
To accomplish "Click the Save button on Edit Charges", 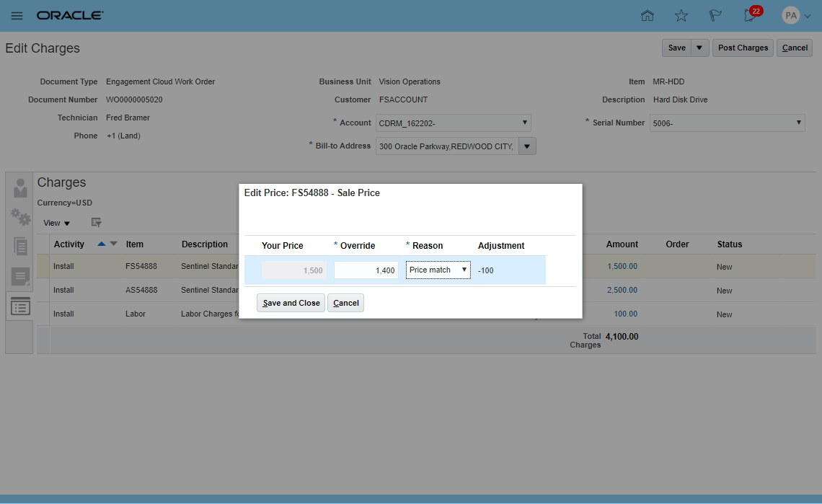I will tap(677, 48).
